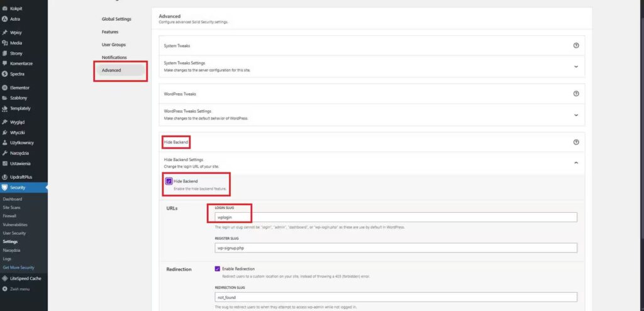644x311 pixels.
Task: Click the Wpisy pin icon
Action: [5, 33]
